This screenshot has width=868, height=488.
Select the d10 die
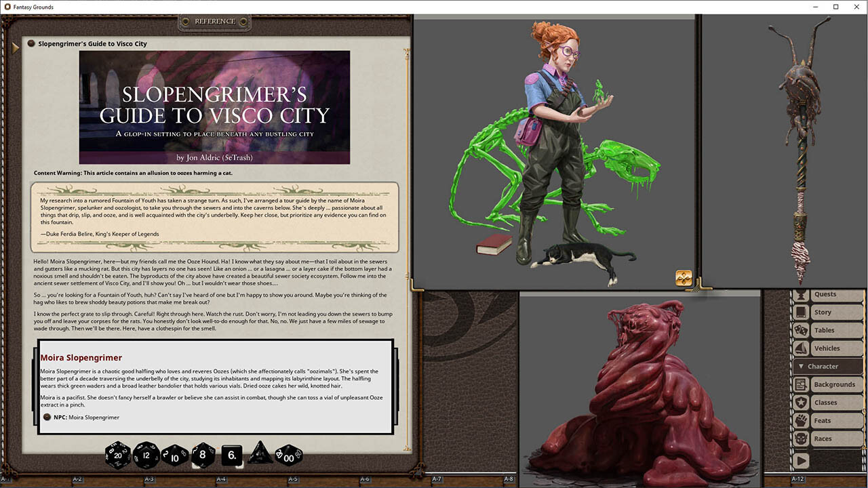(x=174, y=455)
